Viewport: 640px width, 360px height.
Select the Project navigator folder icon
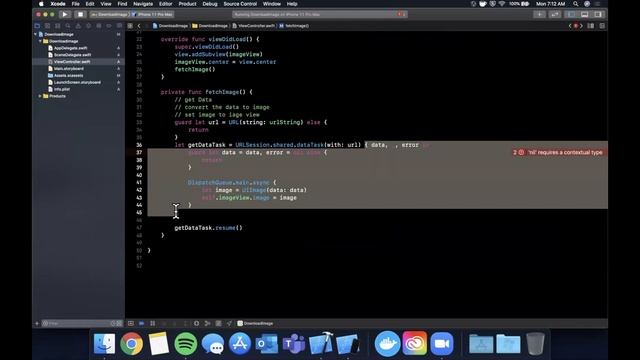[x=37, y=26]
